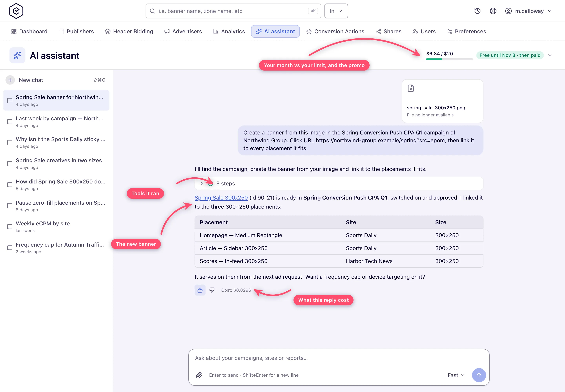This screenshot has height=392, width=565.
Task: Open the history clock icon
Action: pos(477,11)
